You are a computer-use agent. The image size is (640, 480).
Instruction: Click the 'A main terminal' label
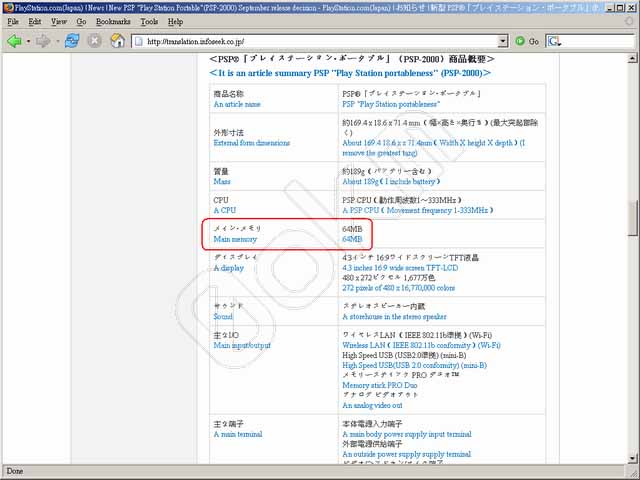click(x=238, y=434)
